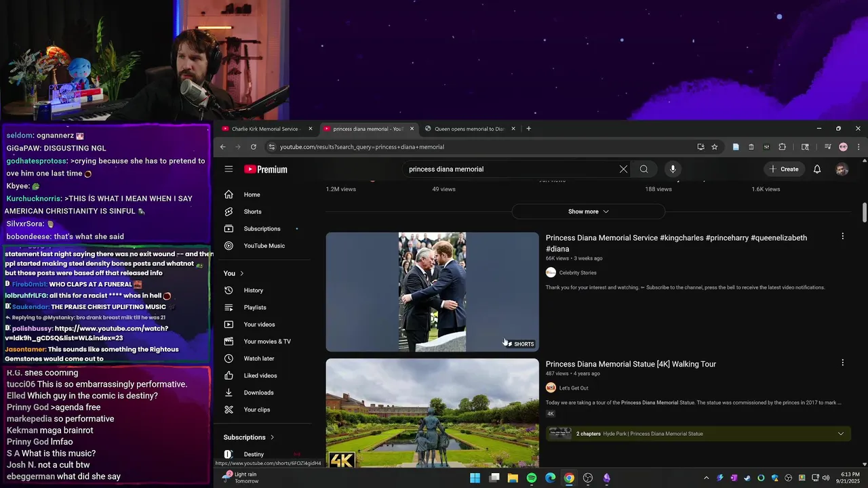Open File Explorer from the taskbar
The width and height of the screenshot is (868, 488).
point(513,478)
